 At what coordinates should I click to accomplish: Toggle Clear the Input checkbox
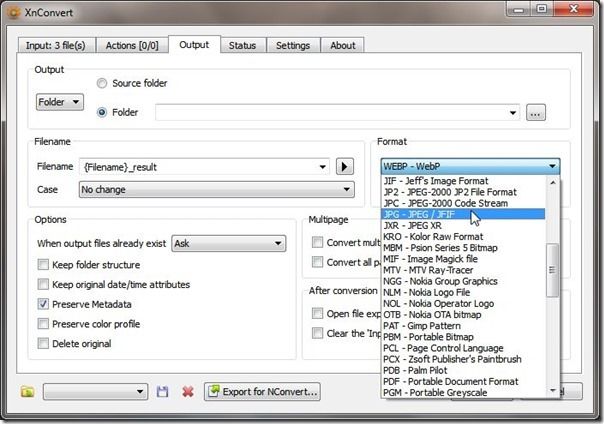coord(317,333)
